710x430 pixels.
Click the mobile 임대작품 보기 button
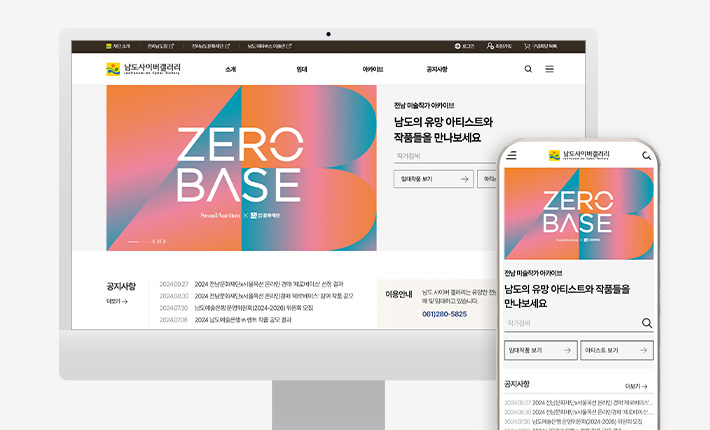(x=541, y=350)
